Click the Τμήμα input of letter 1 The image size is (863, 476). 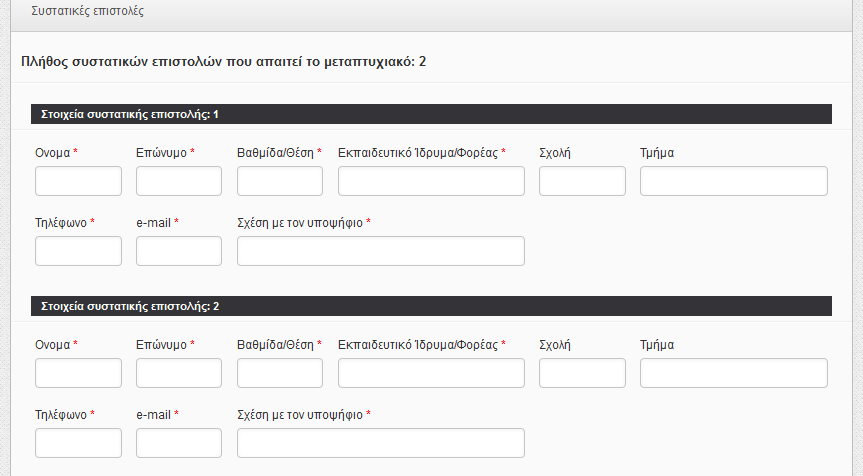tap(734, 181)
